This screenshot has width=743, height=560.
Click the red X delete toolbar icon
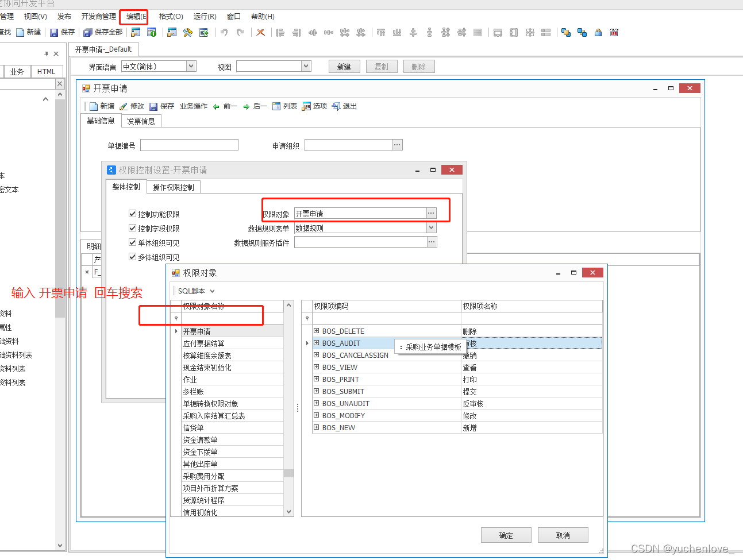pyautogui.click(x=260, y=33)
